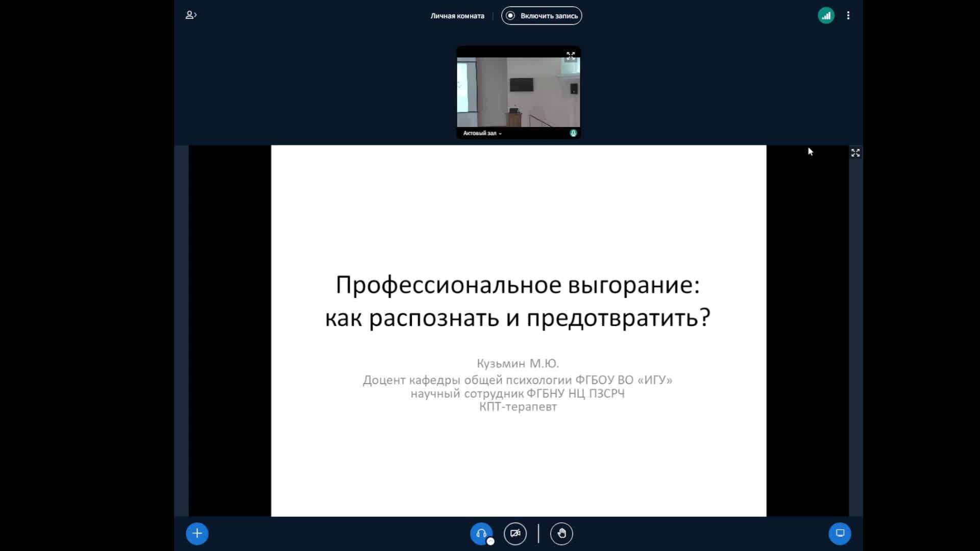
Task: Click the slide title Профессиональное выгорание
Action: tap(518, 285)
